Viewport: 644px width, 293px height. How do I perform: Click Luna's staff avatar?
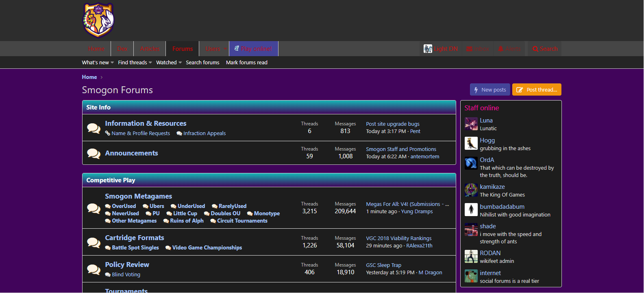pyautogui.click(x=471, y=124)
